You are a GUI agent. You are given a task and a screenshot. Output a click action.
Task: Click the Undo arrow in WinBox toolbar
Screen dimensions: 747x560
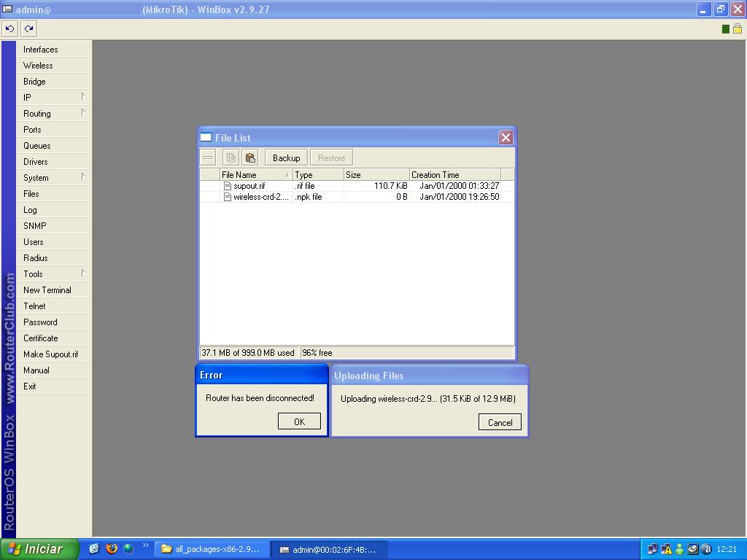point(9,29)
